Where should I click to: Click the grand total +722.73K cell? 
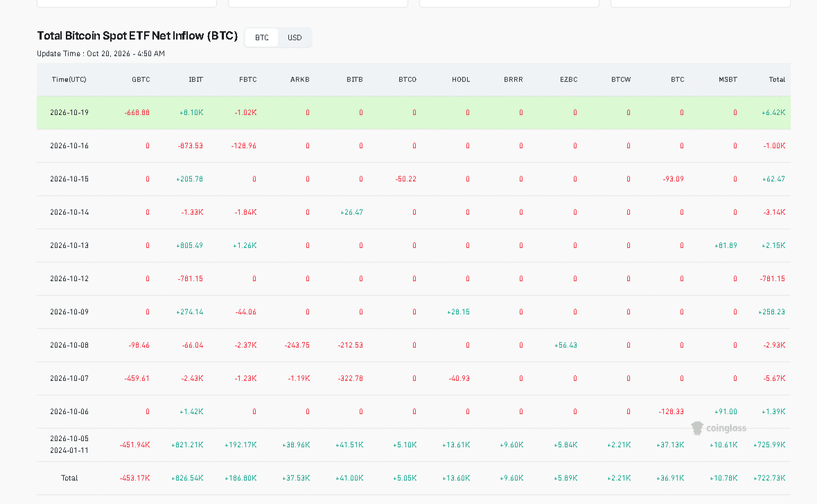[x=770, y=478]
